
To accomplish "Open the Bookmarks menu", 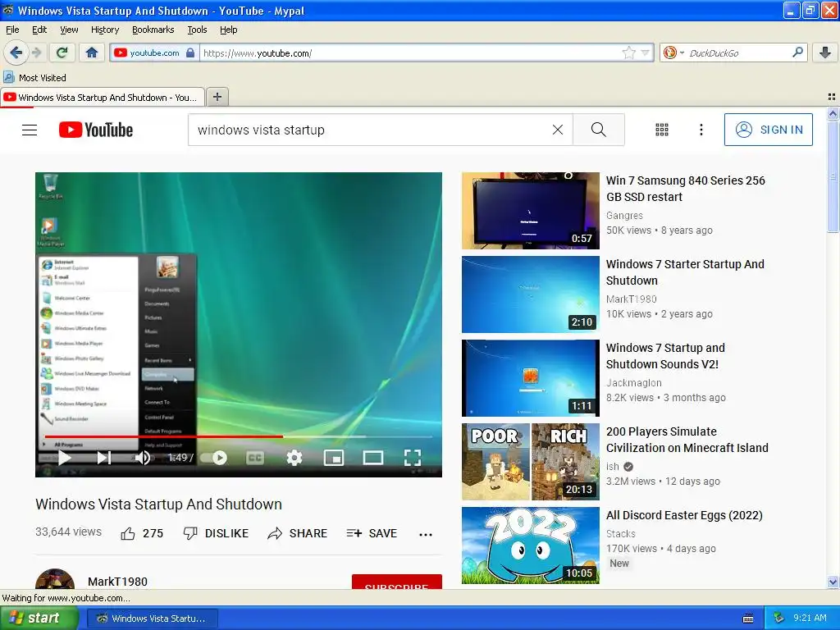I will (x=153, y=30).
